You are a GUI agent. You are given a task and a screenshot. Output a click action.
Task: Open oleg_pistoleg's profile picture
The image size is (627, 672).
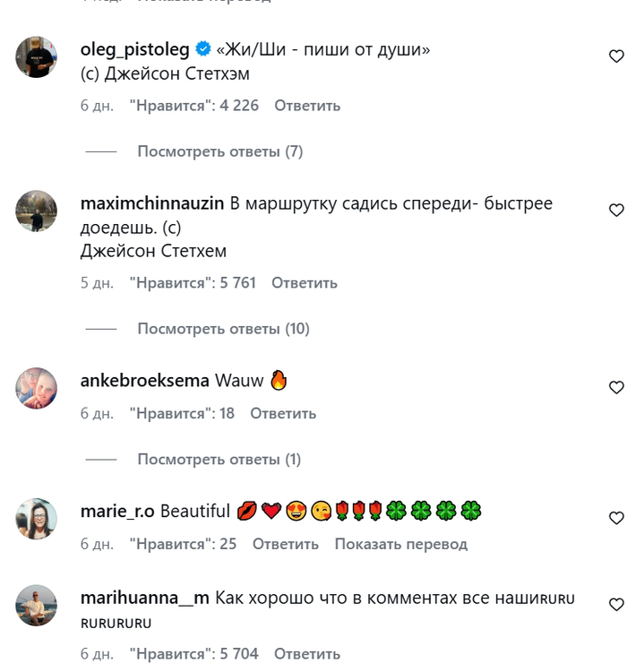37,57
